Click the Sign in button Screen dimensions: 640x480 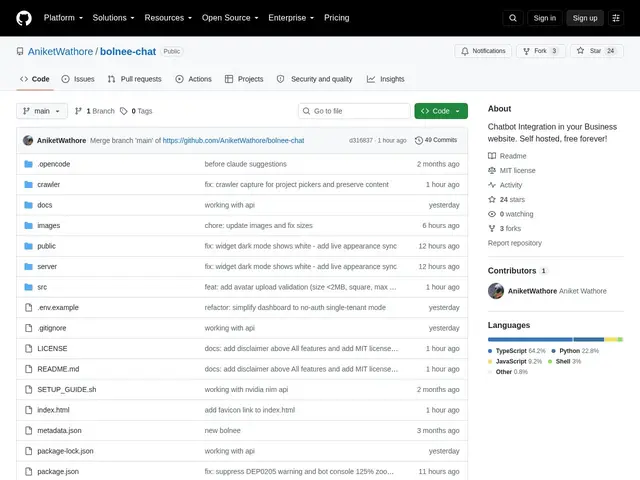544,18
